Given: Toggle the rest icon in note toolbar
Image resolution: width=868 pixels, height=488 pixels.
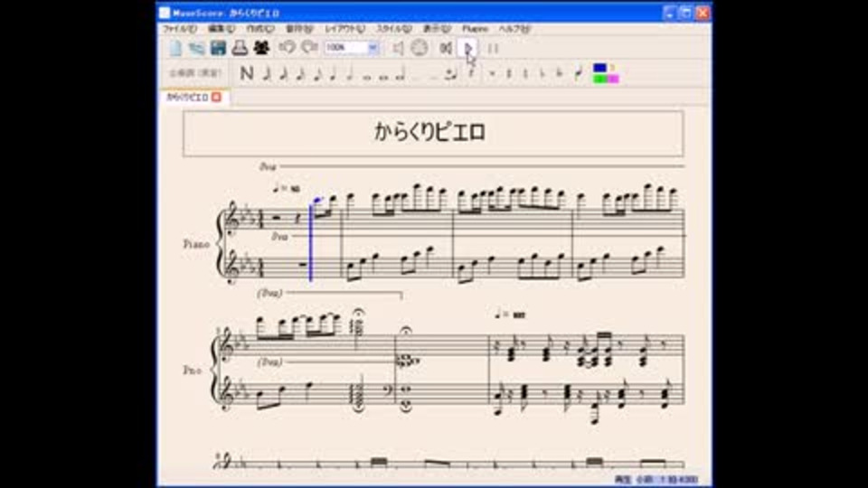Looking at the screenshot, I should click(472, 72).
